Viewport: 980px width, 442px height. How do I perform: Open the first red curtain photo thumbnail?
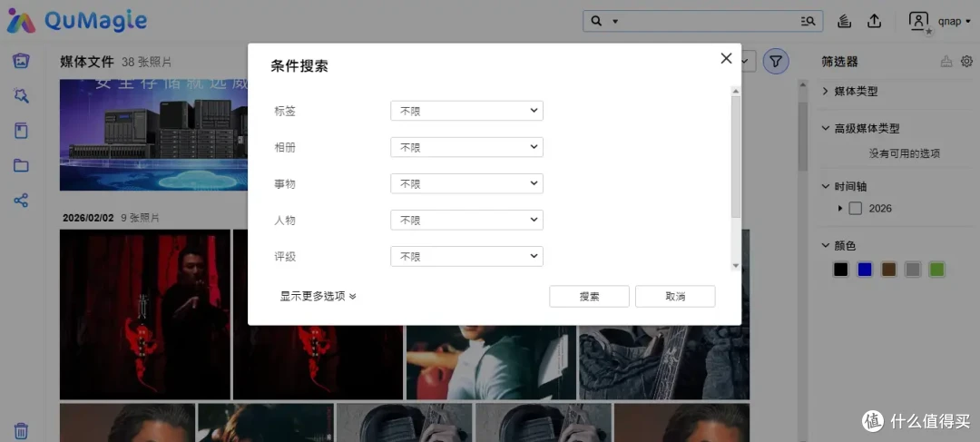145,314
